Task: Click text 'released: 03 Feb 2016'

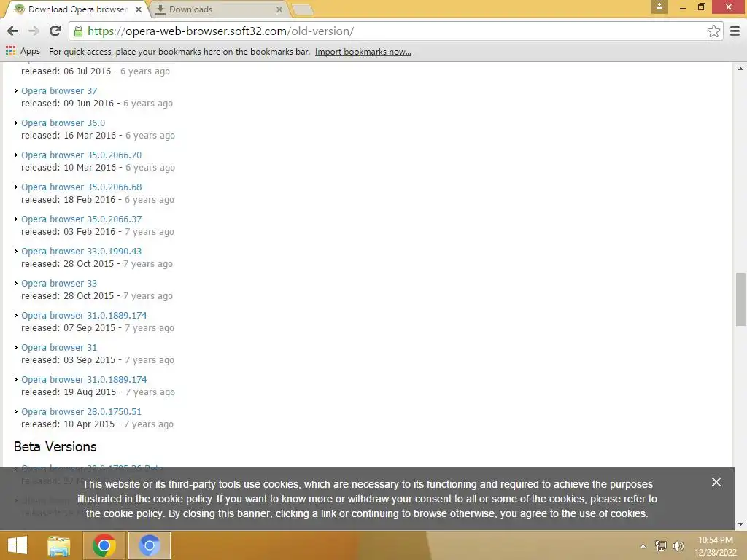Action: click(68, 231)
